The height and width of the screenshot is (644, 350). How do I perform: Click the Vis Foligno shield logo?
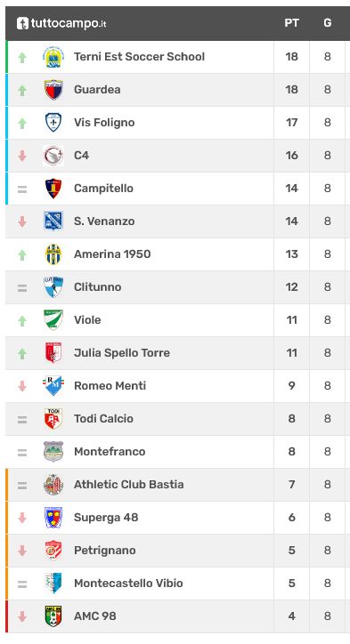pos(53,123)
